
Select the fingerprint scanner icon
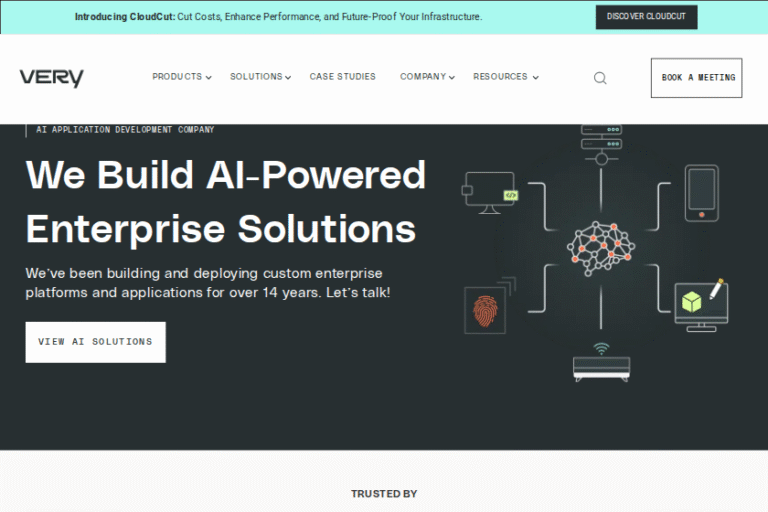tap(487, 309)
